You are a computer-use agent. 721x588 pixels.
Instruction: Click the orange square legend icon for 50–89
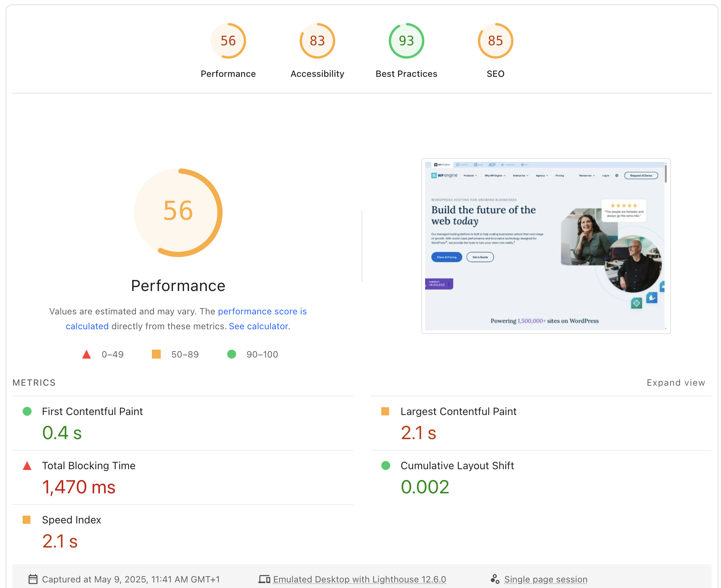point(156,354)
